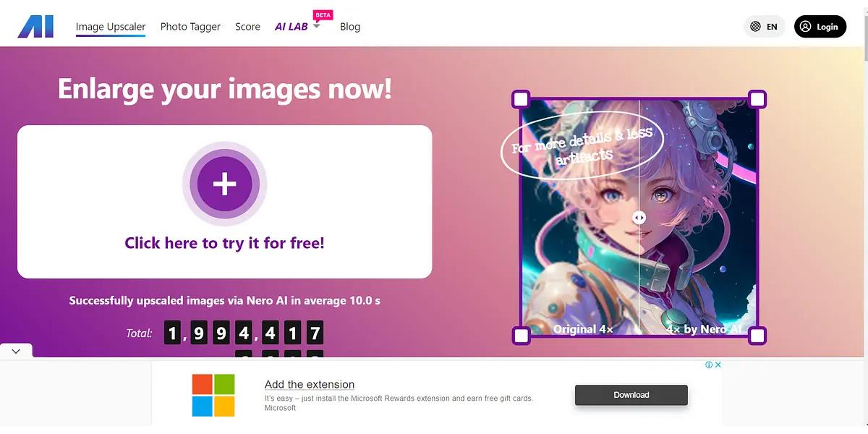Click the anime sample comparison image
The width and height of the screenshot is (868, 434).
(x=639, y=218)
